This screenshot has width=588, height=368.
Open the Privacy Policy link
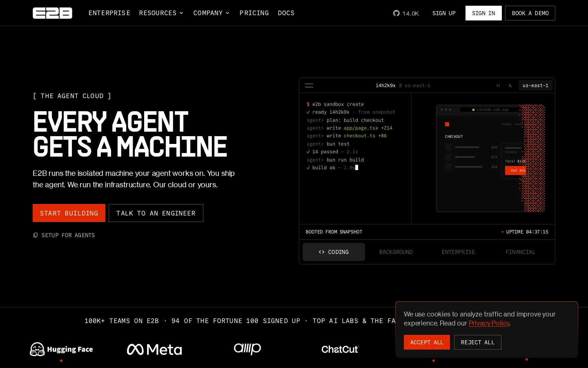489,323
